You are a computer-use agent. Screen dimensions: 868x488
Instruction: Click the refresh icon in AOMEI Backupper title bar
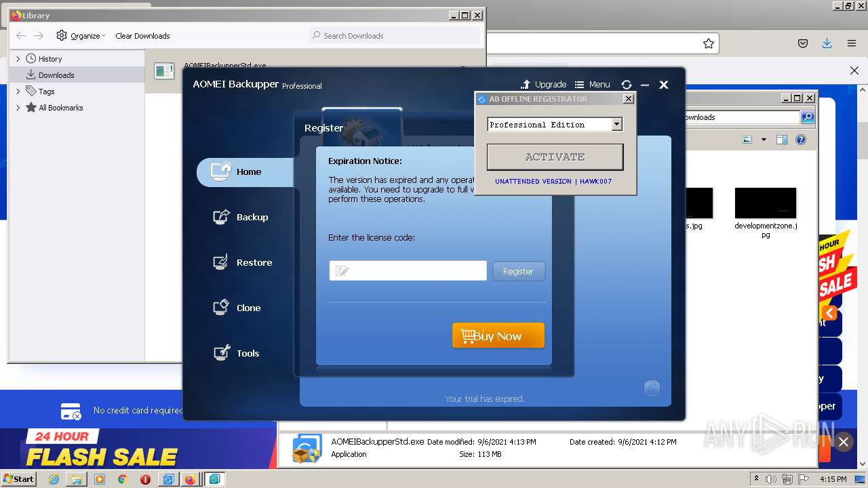pos(627,85)
